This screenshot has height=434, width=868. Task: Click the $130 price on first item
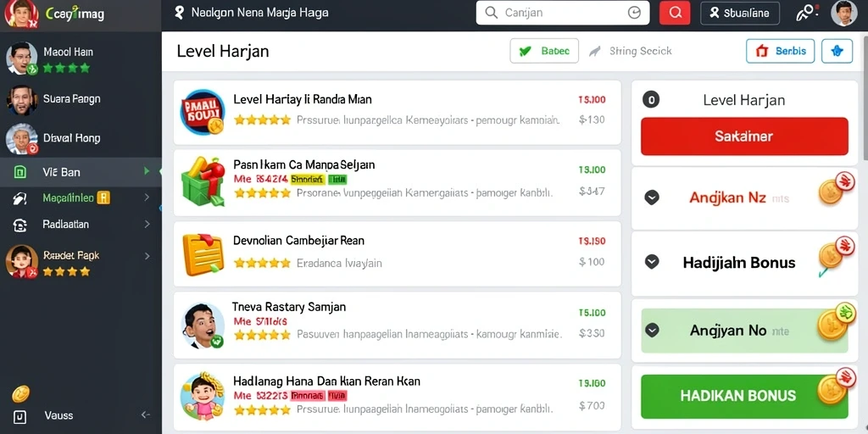[592, 119]
